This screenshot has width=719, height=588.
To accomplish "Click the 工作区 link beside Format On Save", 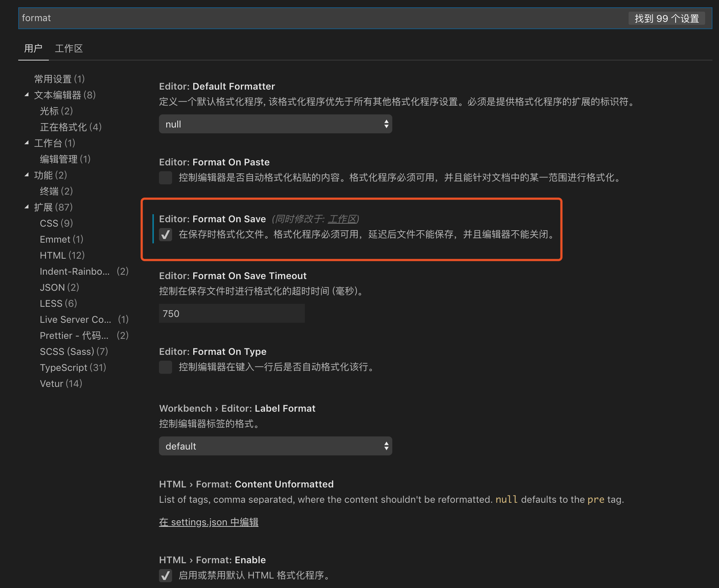I will [x=343, y=219].
